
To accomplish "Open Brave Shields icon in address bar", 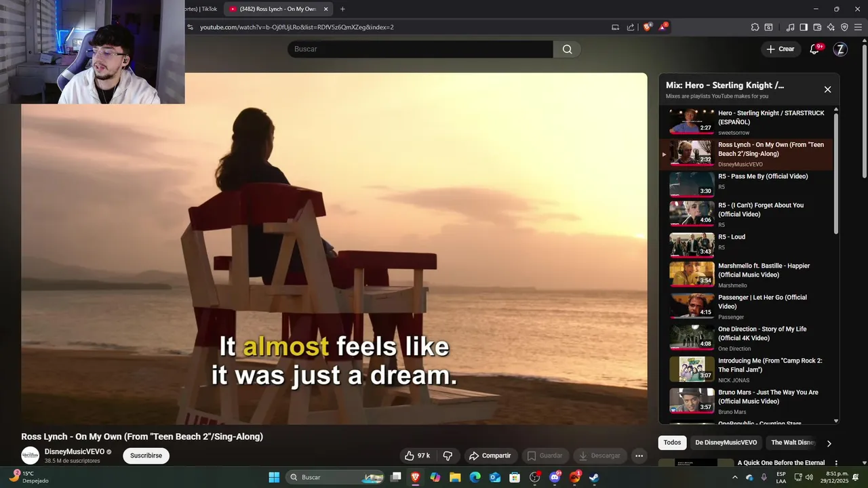I will (x=648, y=27).
